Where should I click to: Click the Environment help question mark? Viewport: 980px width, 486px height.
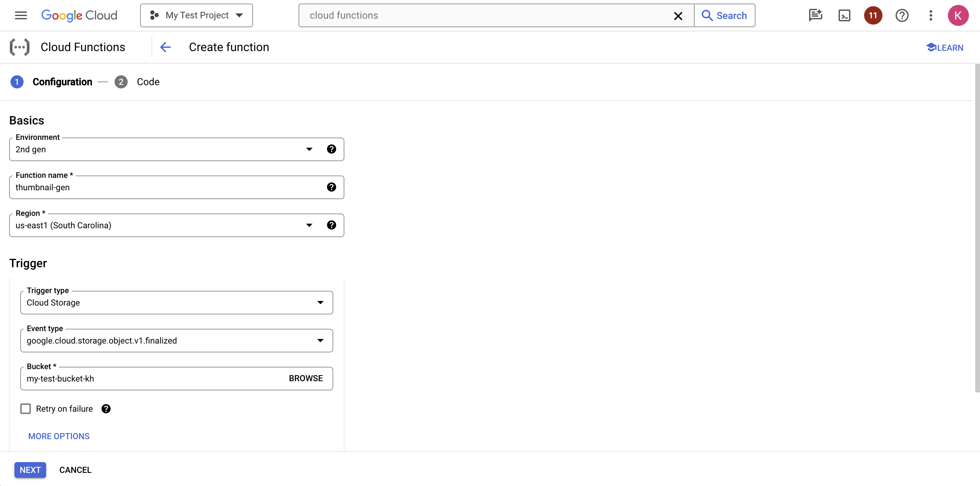click(331, 149)
